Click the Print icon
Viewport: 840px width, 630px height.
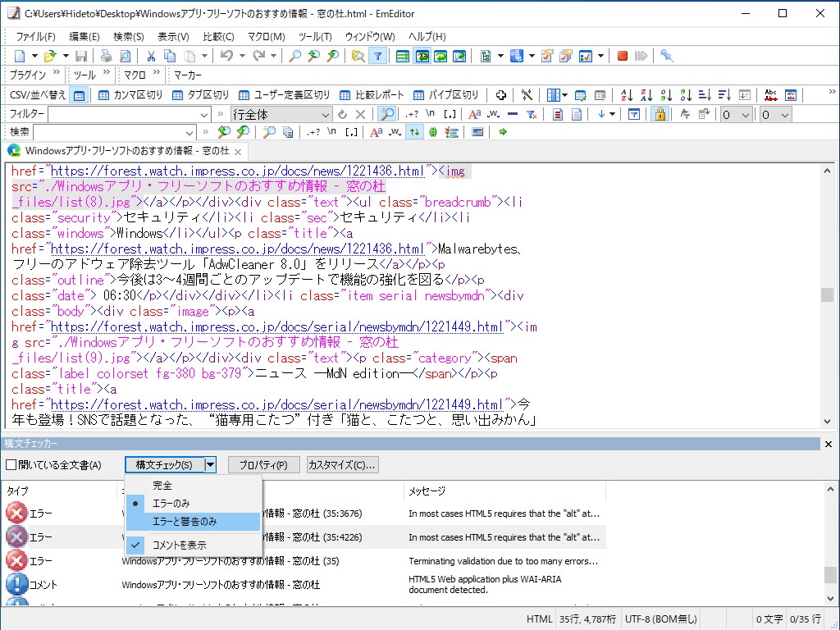coord(106,56)
